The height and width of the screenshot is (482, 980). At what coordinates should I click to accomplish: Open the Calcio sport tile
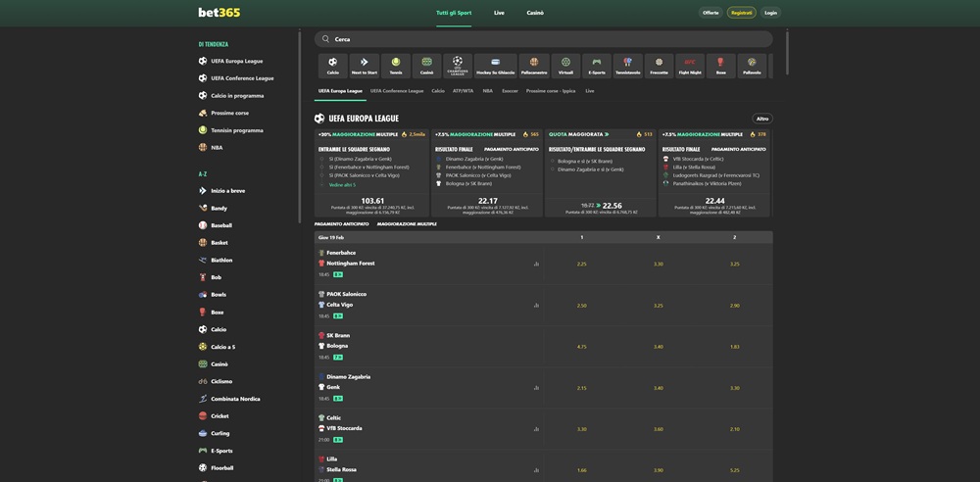[332, 66]
